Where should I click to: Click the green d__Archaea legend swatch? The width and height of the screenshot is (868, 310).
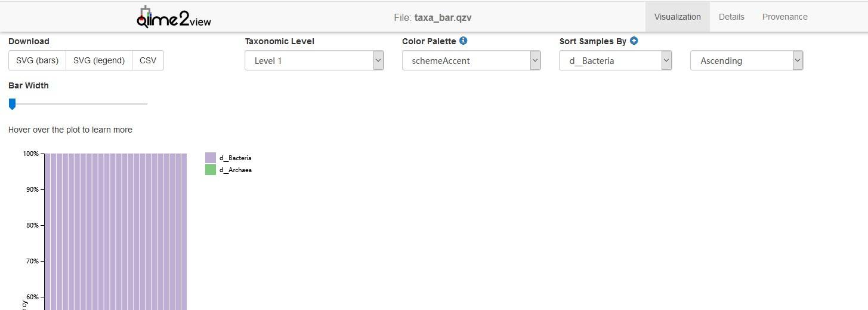pos(211,170)
